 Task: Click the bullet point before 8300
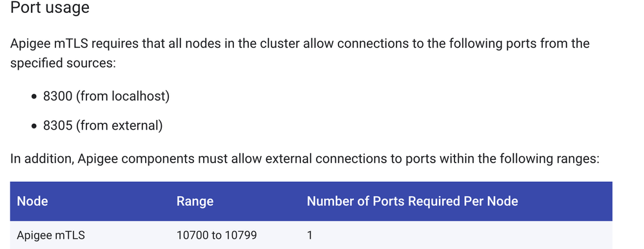coord(35,97)
